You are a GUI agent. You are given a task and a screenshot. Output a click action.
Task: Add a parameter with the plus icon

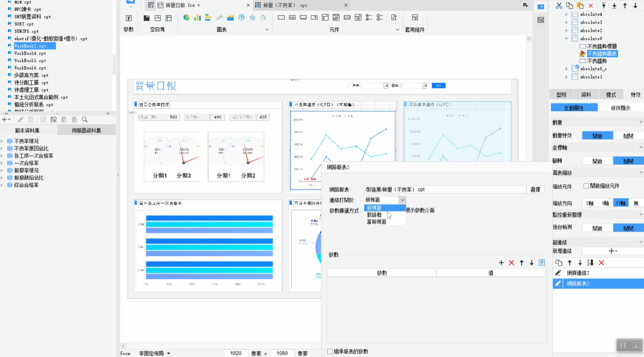point(501,263)
